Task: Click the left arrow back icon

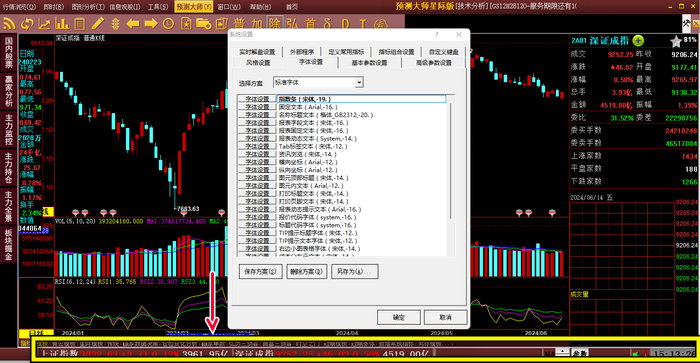Action: pos(133,23)
